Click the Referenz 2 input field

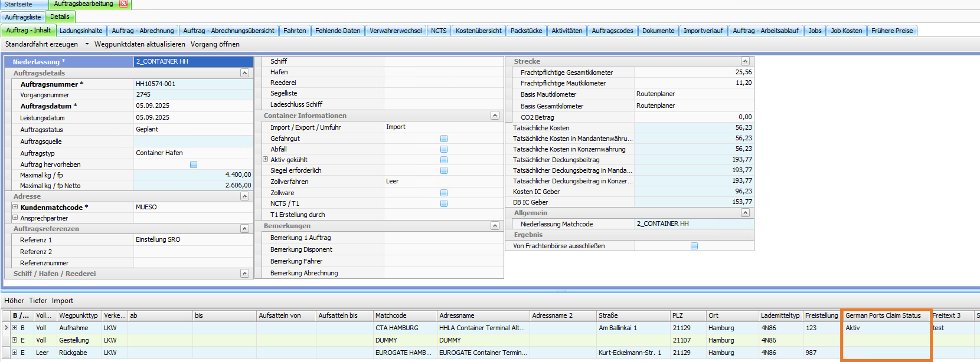click(x=193, y=252)
